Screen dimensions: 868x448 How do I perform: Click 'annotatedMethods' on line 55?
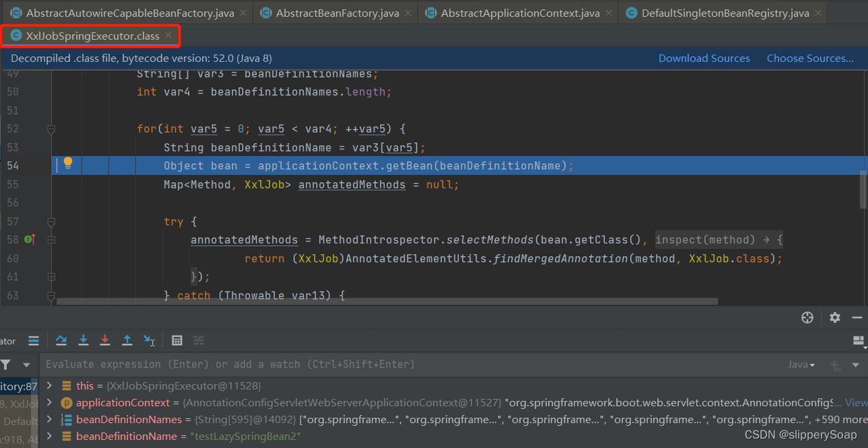[352, 184]
